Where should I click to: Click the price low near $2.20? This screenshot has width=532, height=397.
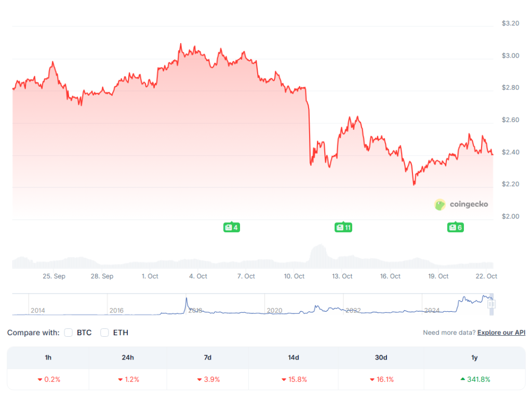[414, 184]
